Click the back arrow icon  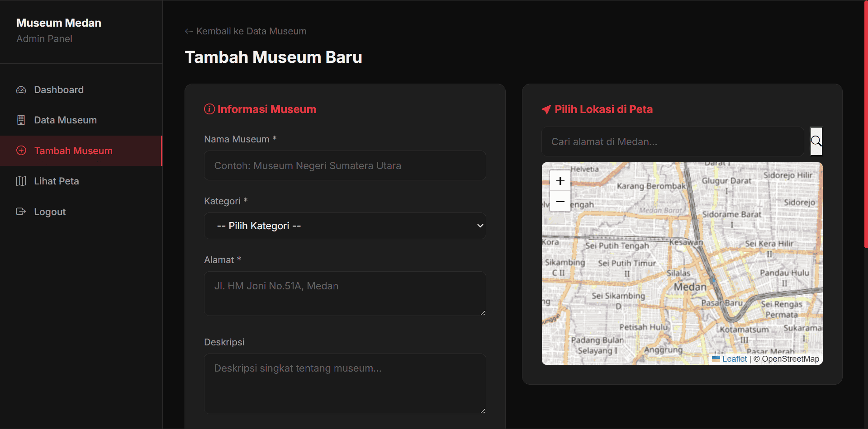tap(189, 31)
